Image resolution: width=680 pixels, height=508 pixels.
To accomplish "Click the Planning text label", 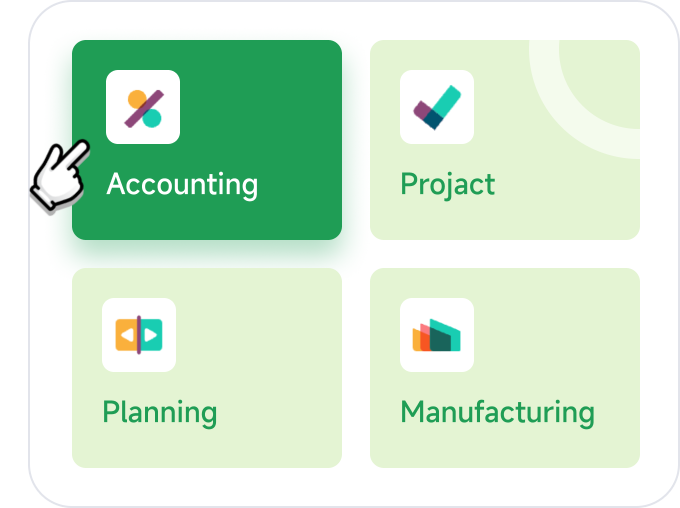I will tap(160, 413).
